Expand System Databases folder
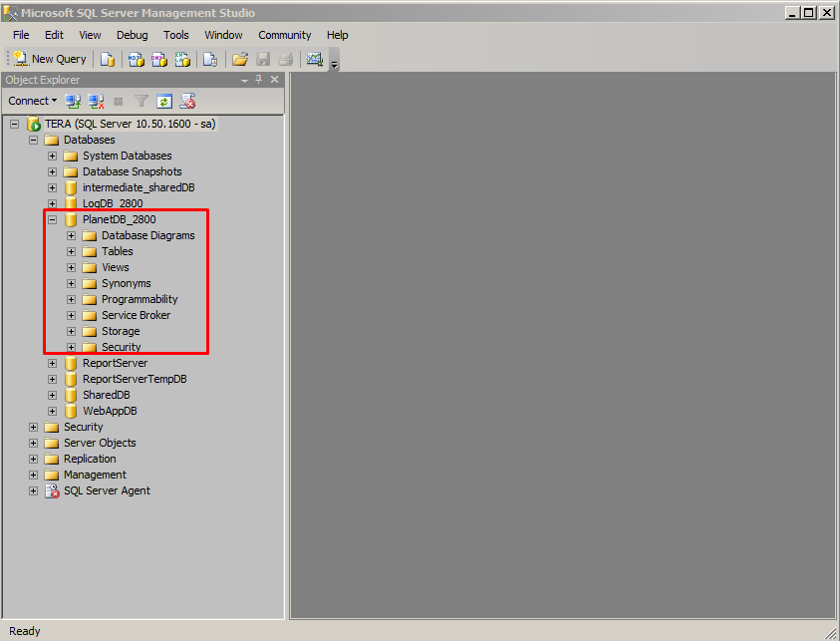 click(x=52, y=156)
